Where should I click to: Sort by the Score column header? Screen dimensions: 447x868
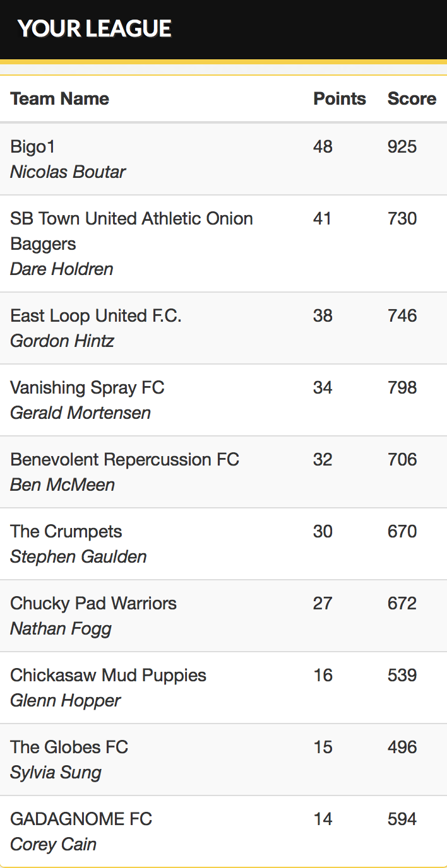[412, 98]
